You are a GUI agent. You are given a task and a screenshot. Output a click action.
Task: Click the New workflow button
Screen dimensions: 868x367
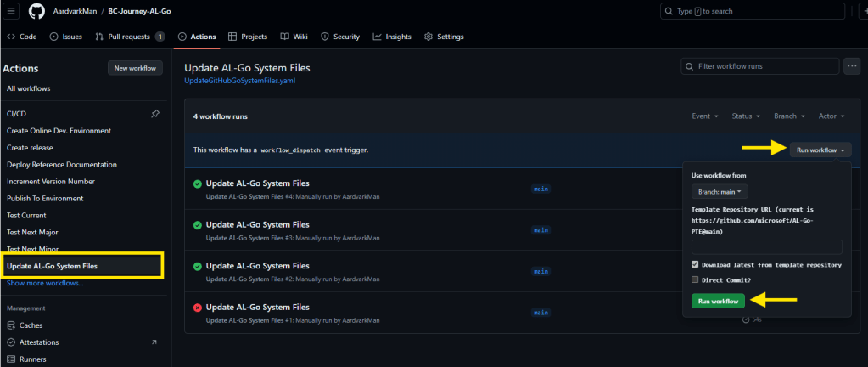click(x=135, y=68)
